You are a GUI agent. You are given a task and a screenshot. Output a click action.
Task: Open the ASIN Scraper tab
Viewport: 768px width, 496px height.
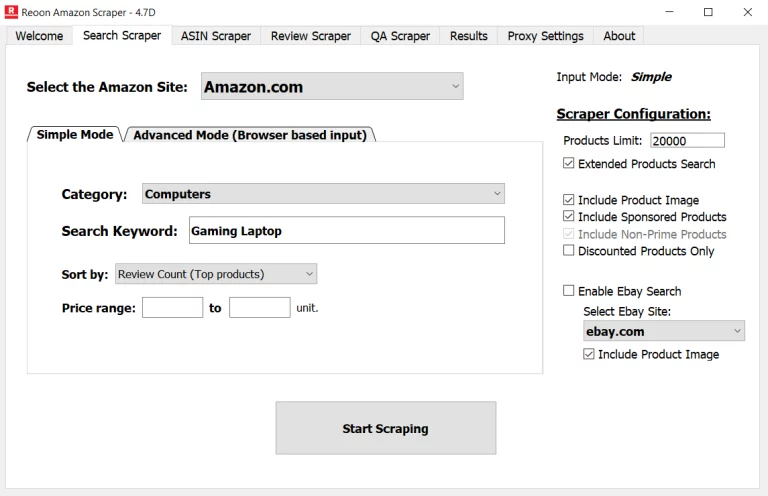pyautogui.click(x=216, y=36)
